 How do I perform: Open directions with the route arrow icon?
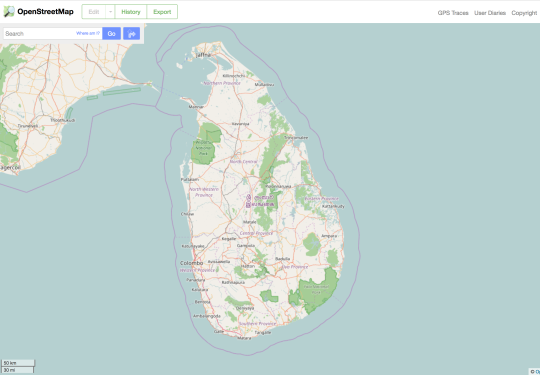tap(132, 33)
